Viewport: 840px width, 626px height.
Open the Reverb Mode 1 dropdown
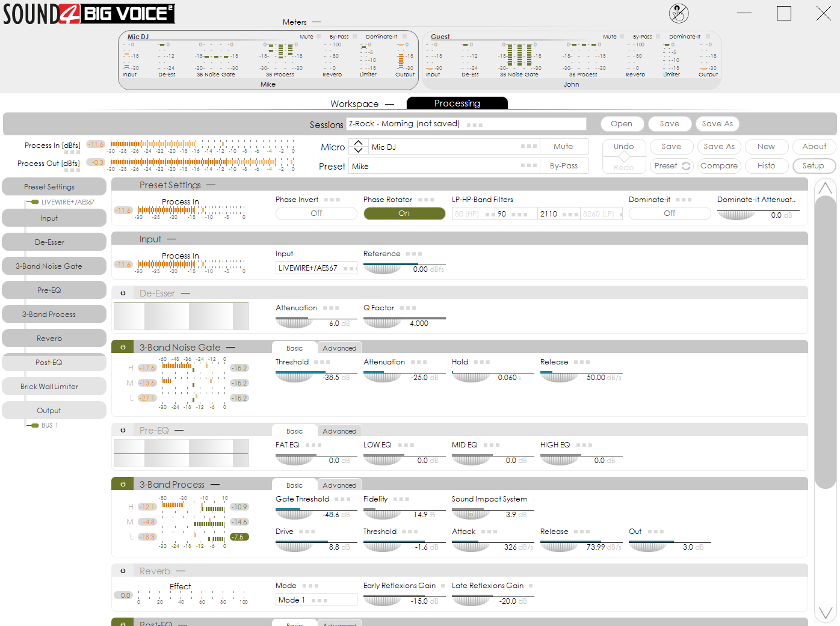point(317,600)
